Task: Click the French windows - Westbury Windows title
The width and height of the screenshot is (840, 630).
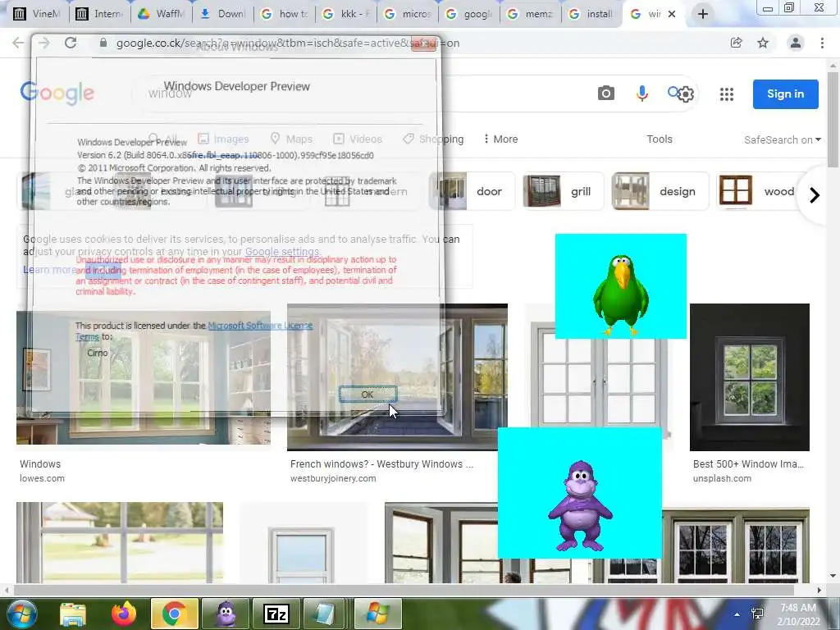Action: [x=381, y=464]
